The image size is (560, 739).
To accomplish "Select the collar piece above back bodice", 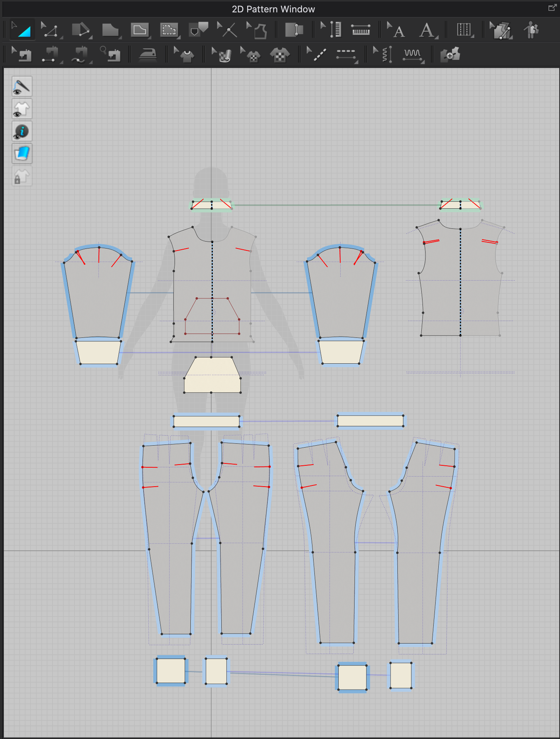I will pyautogui.click(x=460, y=205).
